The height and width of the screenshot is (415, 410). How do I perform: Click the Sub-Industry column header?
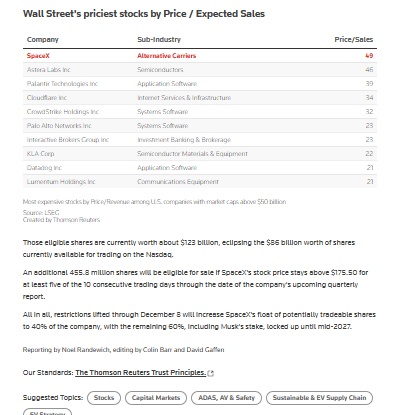pos(159,40)
